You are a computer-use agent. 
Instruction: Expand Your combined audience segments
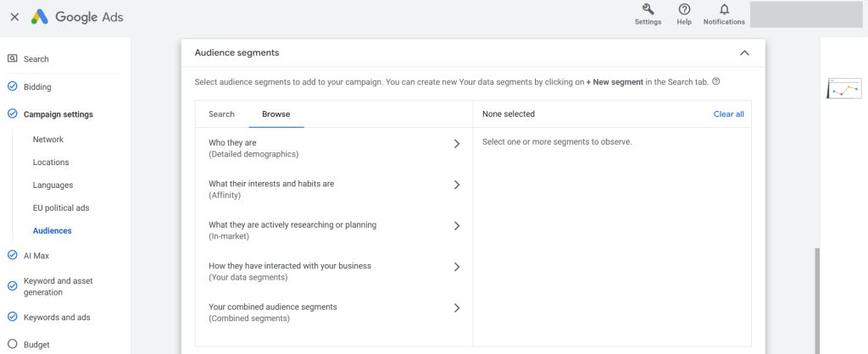tap(456, 307)
